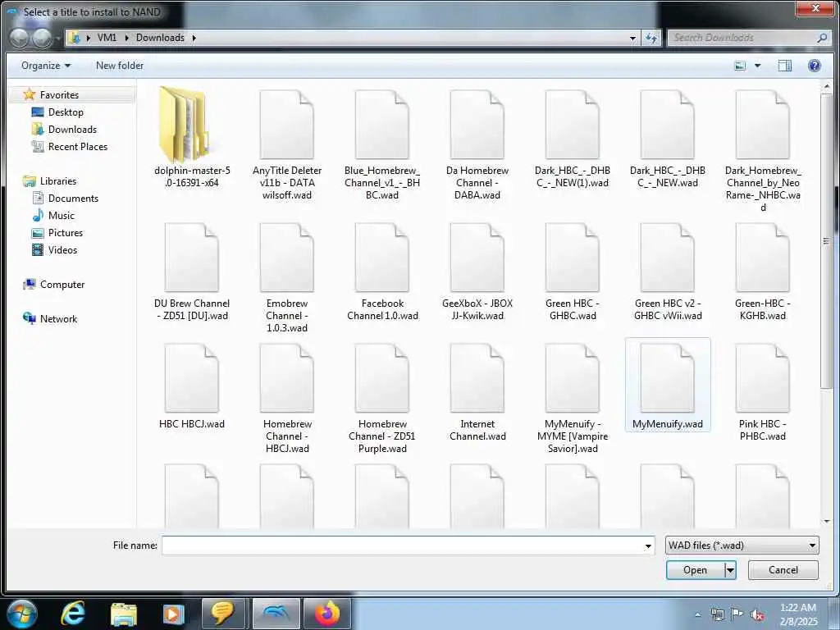This screenshot has width=840, height=630.
Task: Expand the Downloads breadcrumb arrow
Action: tap(194, 38)
